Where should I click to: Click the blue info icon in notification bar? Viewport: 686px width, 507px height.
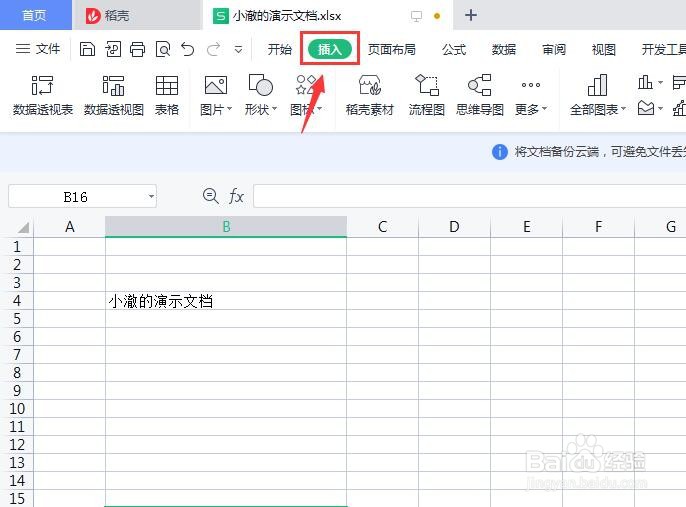(500, 152)
